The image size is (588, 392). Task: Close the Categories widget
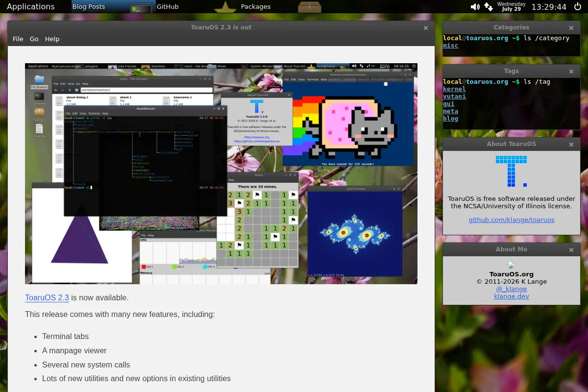[x=571, y=28]
